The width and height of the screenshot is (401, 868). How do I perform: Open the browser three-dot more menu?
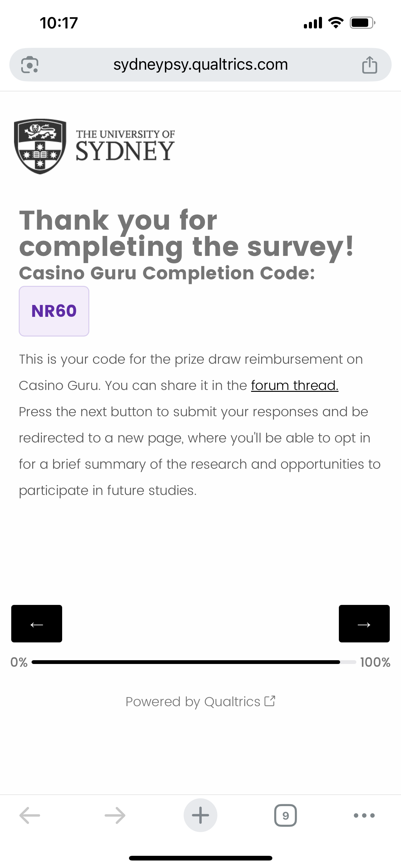pos(364,816)
